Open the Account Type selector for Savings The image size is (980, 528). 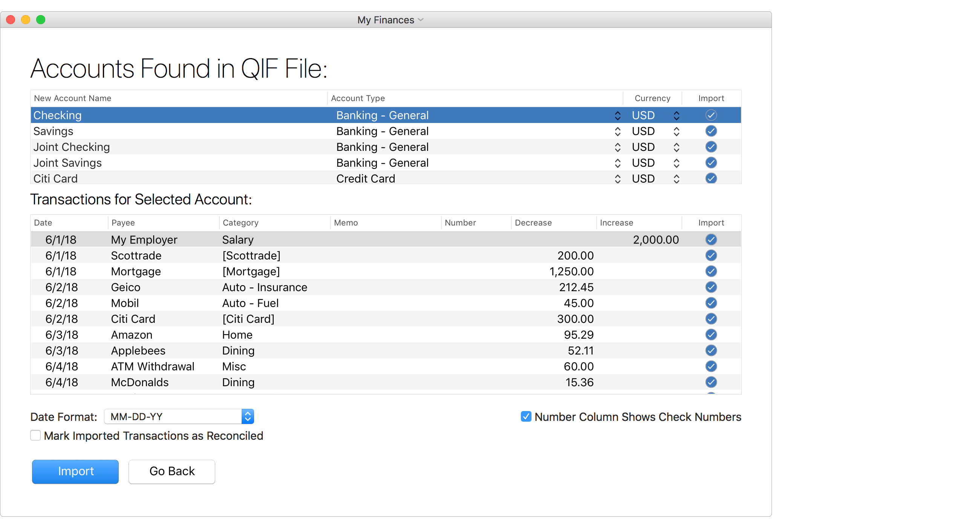click(617, 131)
